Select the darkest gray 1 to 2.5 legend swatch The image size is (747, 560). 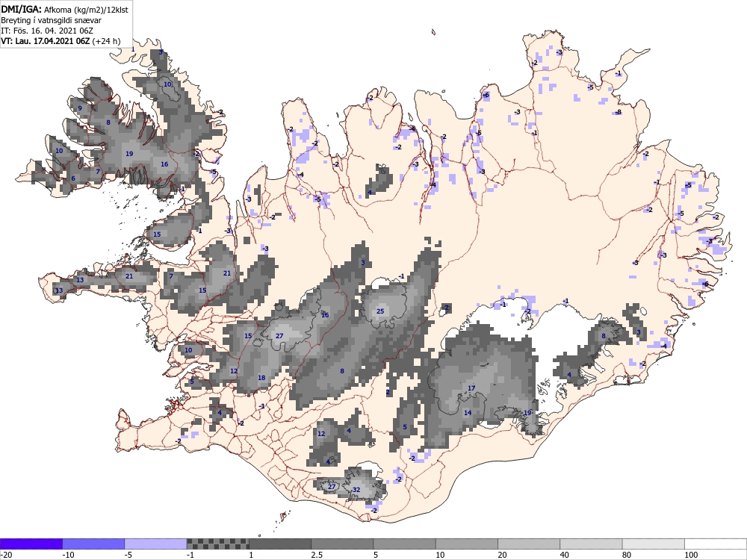pos(280,544)
